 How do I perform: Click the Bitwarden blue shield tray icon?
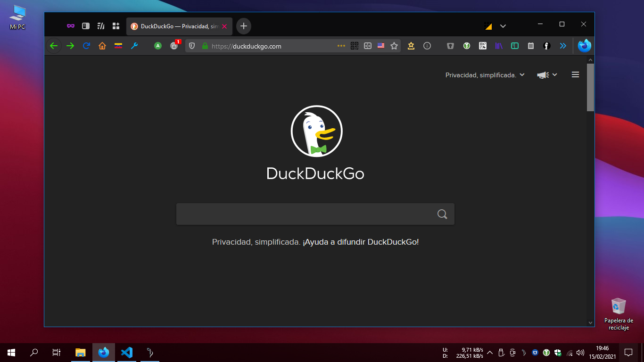535,352
